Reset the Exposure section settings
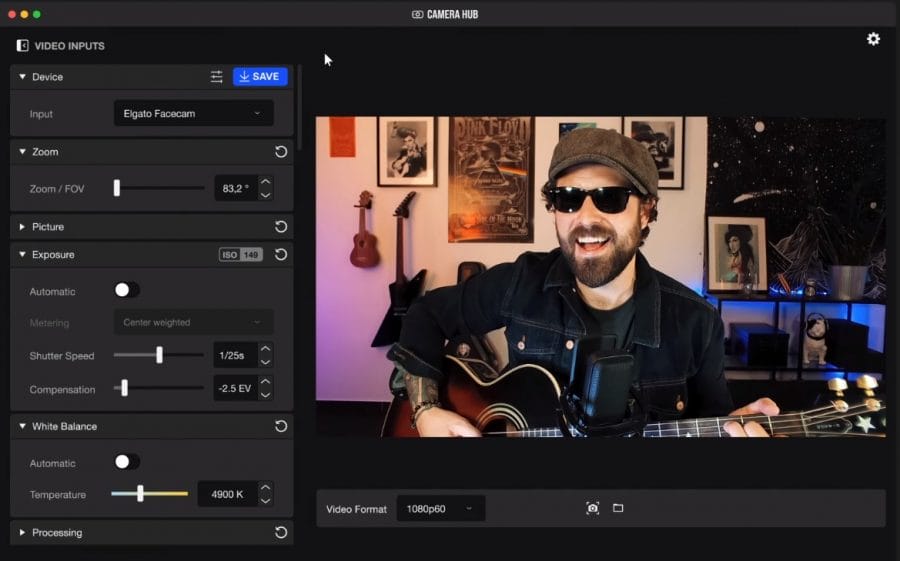 tap(281, 255)
